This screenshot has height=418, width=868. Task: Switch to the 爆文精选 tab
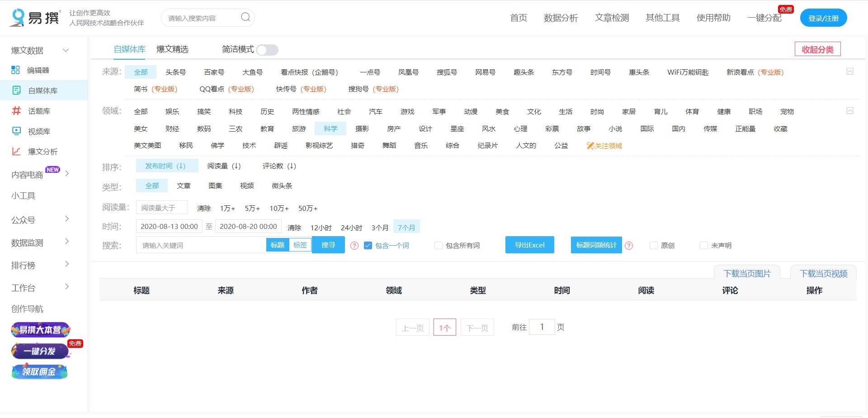click(x=173, y=49)
